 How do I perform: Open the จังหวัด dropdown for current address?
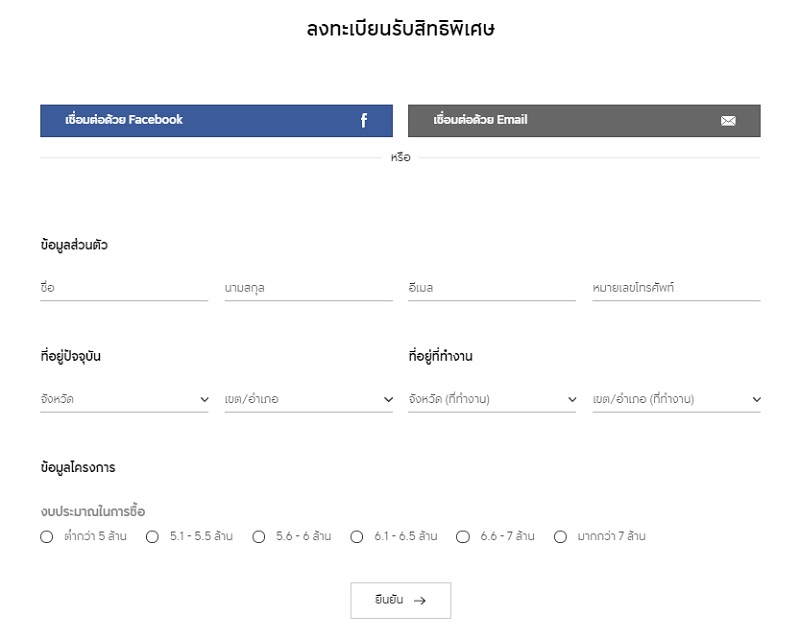pos(124,399)
